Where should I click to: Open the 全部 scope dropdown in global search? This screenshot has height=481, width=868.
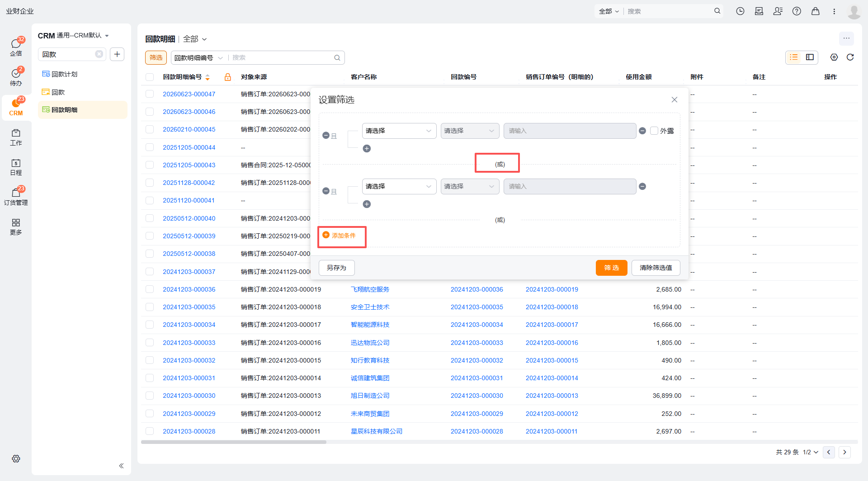609,11
